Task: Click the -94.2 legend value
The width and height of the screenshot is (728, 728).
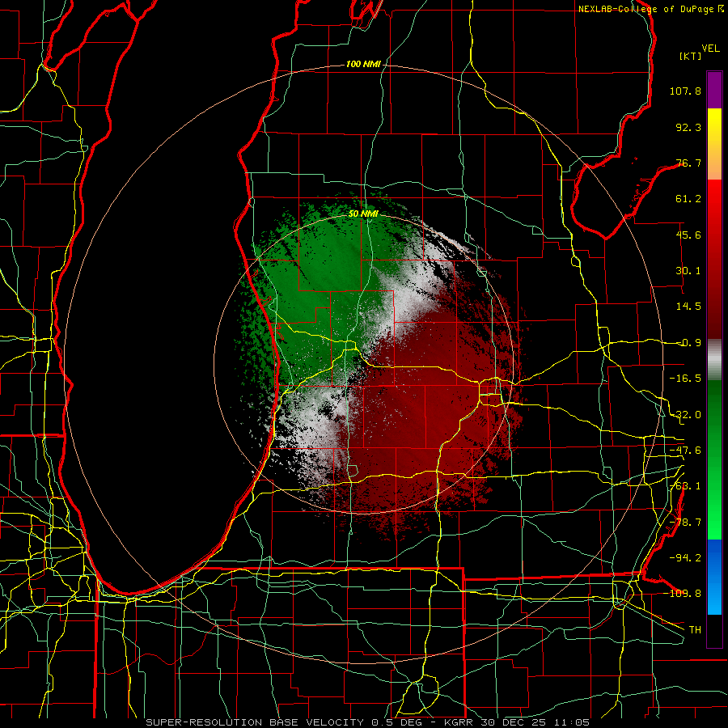Action: pos(685,557)
